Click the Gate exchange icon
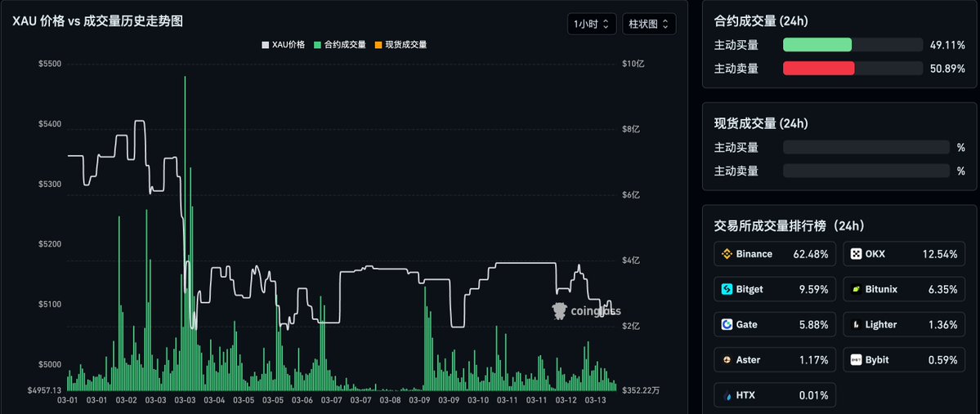980x414 pixels. (727, 325)
